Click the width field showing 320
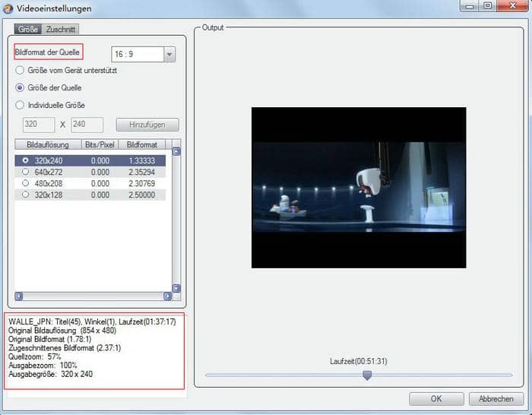 tap(39, 125)
